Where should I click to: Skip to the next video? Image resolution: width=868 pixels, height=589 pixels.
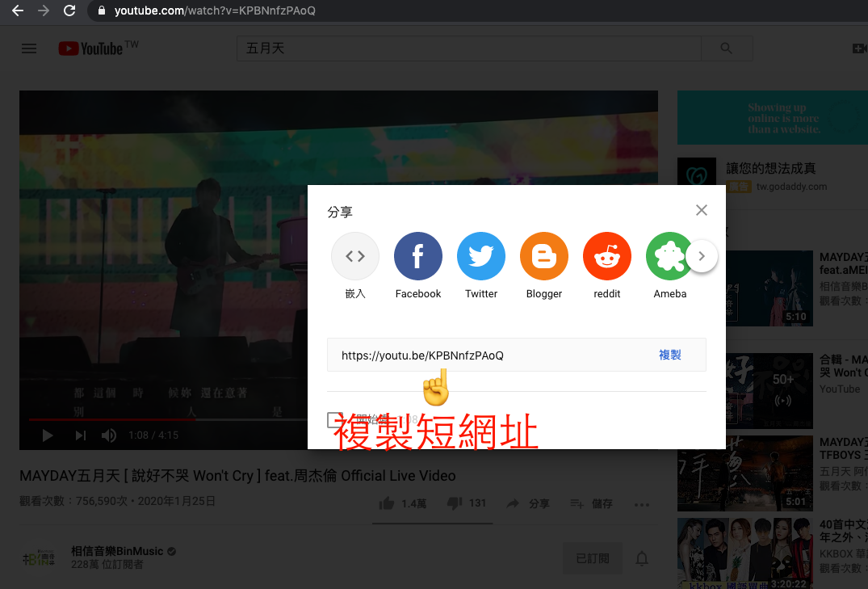point(80,435)
